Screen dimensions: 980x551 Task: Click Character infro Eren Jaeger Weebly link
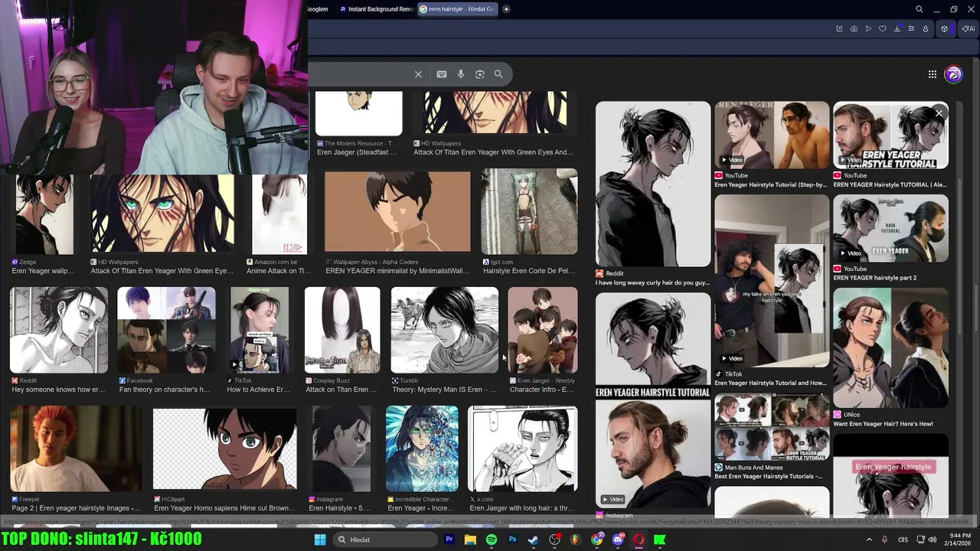pos(541,390)
